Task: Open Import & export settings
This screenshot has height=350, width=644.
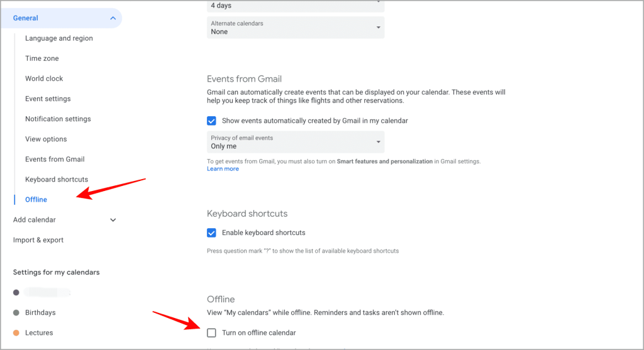Action: click(x=38, y=240)
